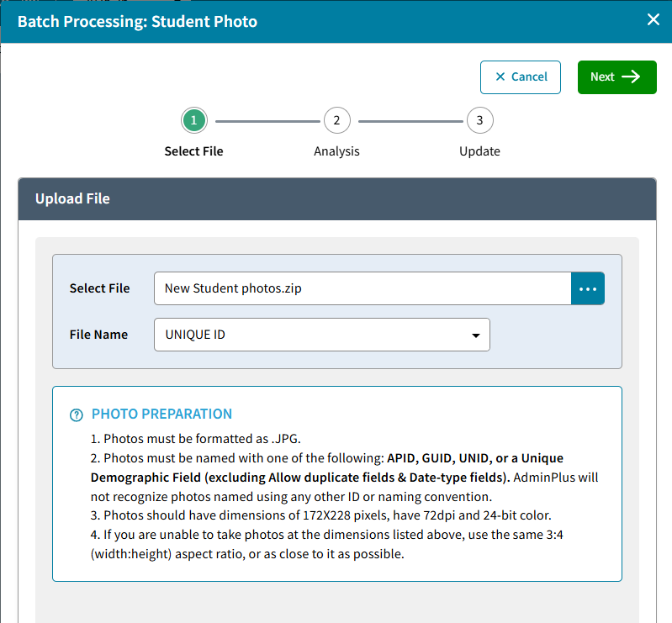This screenshot has width=672, height=623.
Task: Click the File Name field label
Action: 98,335
